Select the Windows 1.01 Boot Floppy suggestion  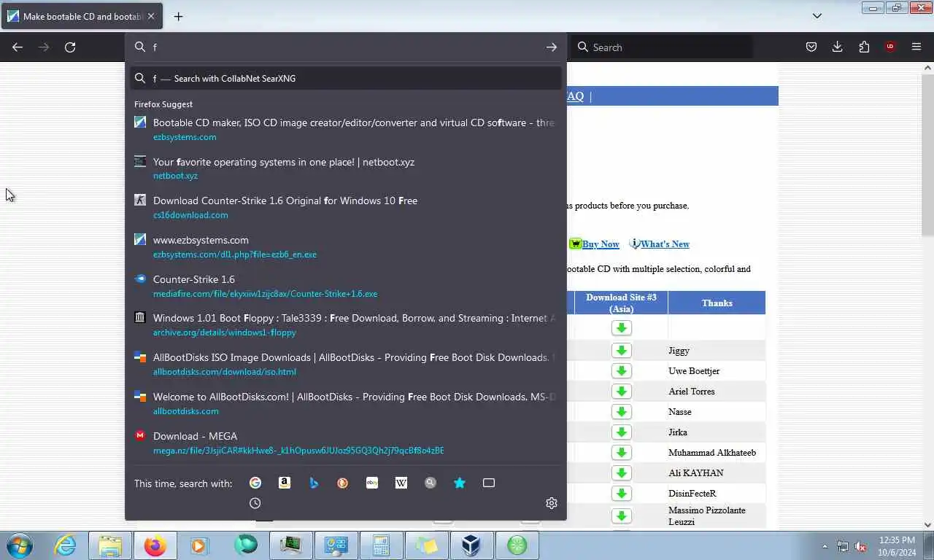tap(346, 324)
